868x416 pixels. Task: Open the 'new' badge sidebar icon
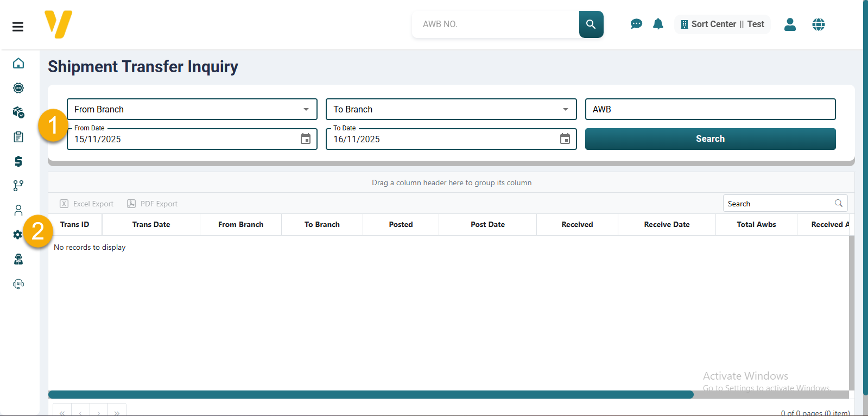[18, 88]
